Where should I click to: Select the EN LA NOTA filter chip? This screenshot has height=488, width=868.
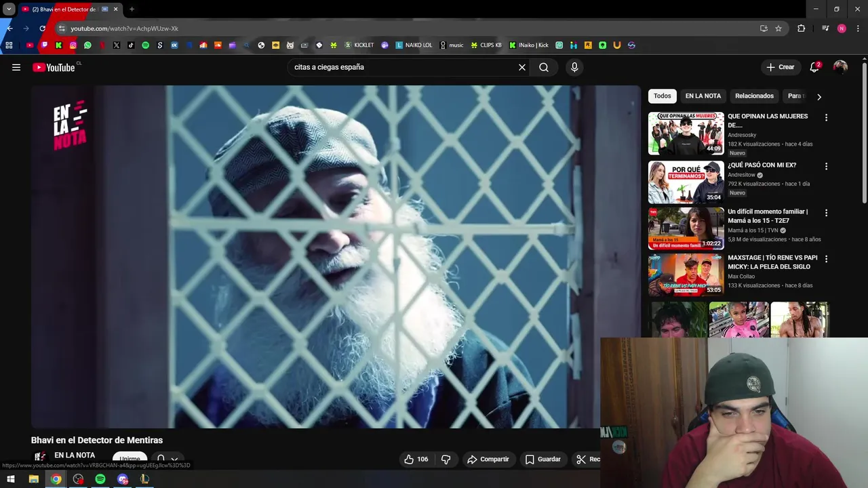[703, 96]
